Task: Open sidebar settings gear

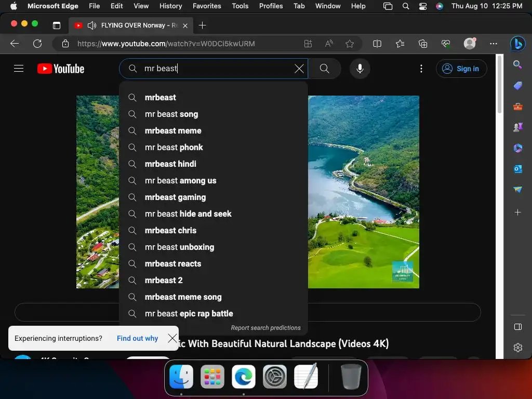Action: [518, 348]
